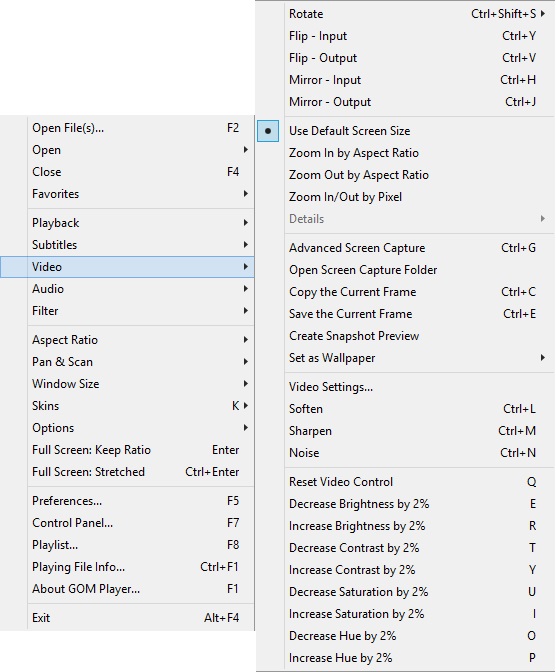Choose Save the Current Frame
The height and width of the screenshot is (672, 556).
tap(406, 314)
